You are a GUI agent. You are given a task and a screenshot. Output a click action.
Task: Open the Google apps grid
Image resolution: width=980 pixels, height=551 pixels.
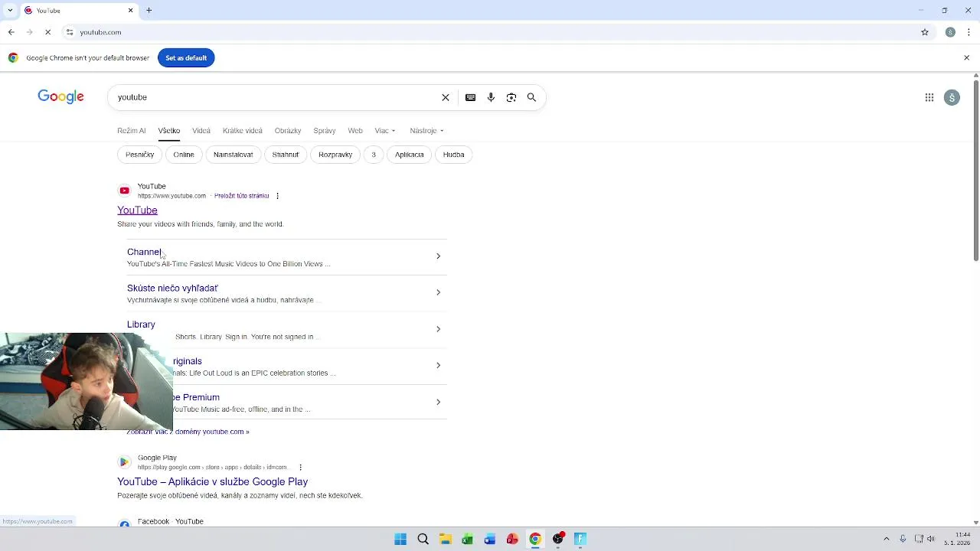coord(929,97)
